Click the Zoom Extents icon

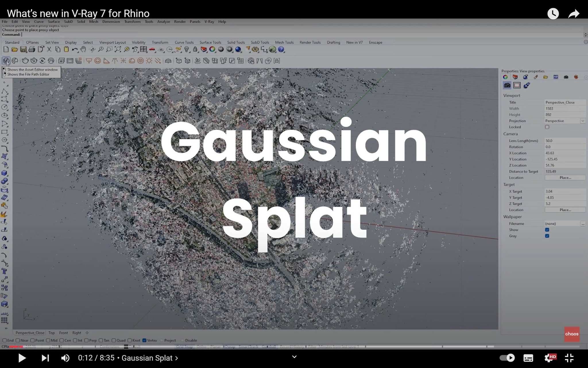pyautogui.click(x=118, y=49)
